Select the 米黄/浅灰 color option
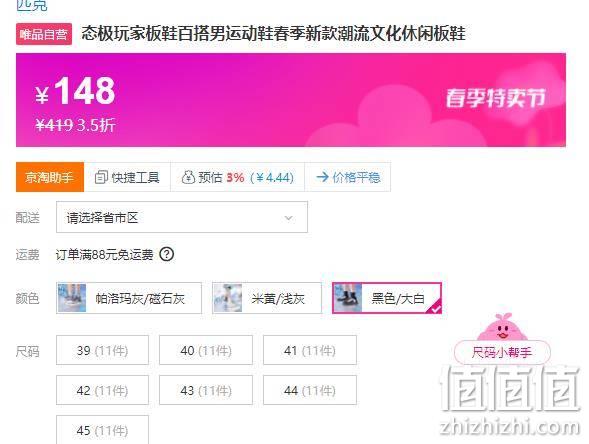This screenshot has width=589, height=444. [267, 298]
